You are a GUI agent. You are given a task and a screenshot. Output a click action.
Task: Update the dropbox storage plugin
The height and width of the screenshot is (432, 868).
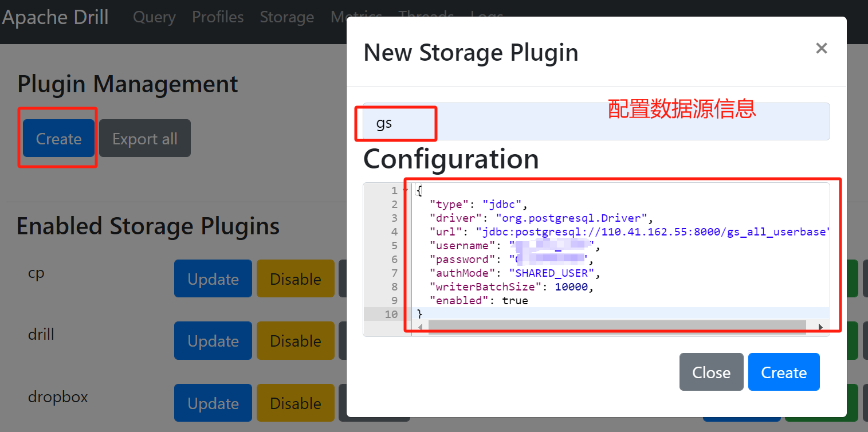click(x=213, y=403)
